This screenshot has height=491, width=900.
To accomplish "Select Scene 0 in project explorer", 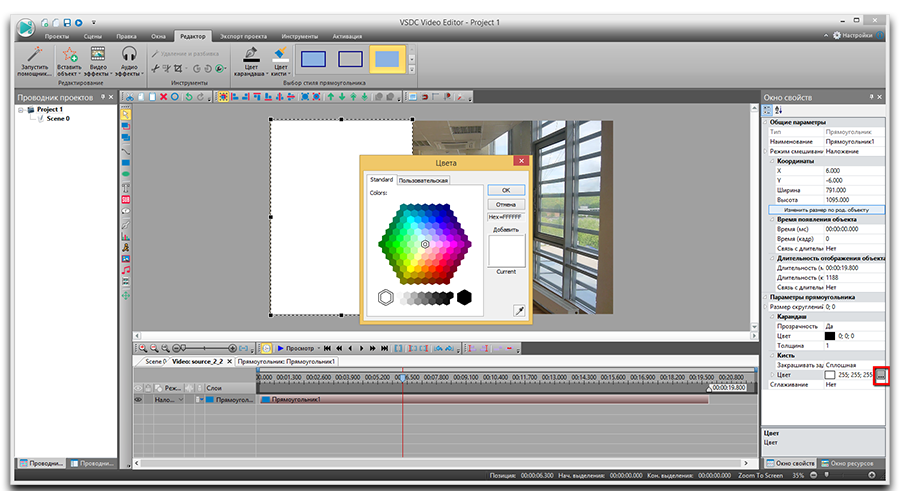I will pos(58,118).
